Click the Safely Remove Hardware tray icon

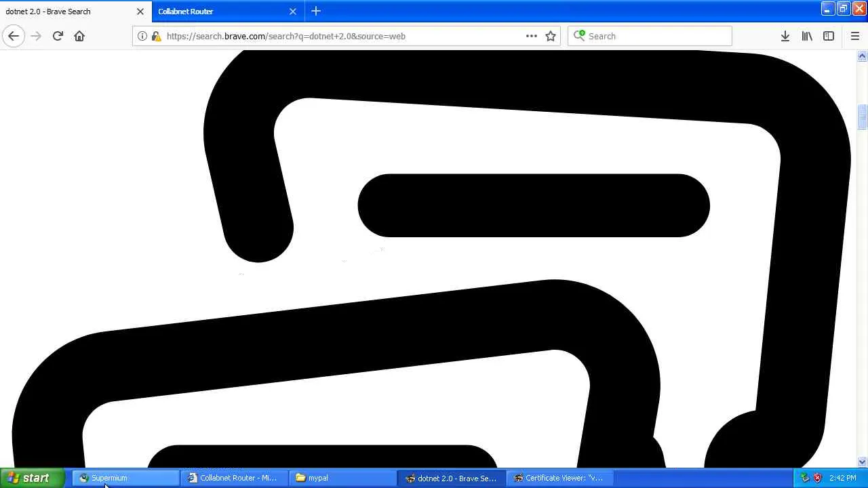point(805,478)
